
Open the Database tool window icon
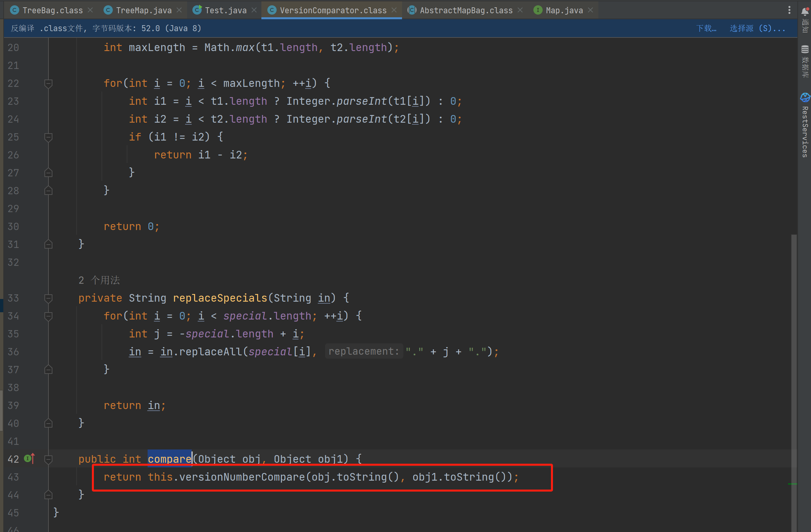tap(805, 49)
